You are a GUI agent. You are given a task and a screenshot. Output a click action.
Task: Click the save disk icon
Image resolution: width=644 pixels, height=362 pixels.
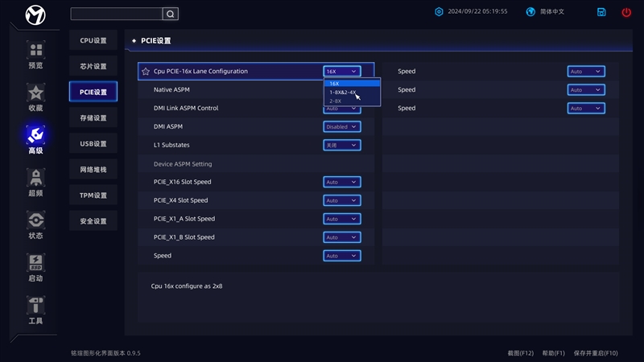tap(601, 12)
